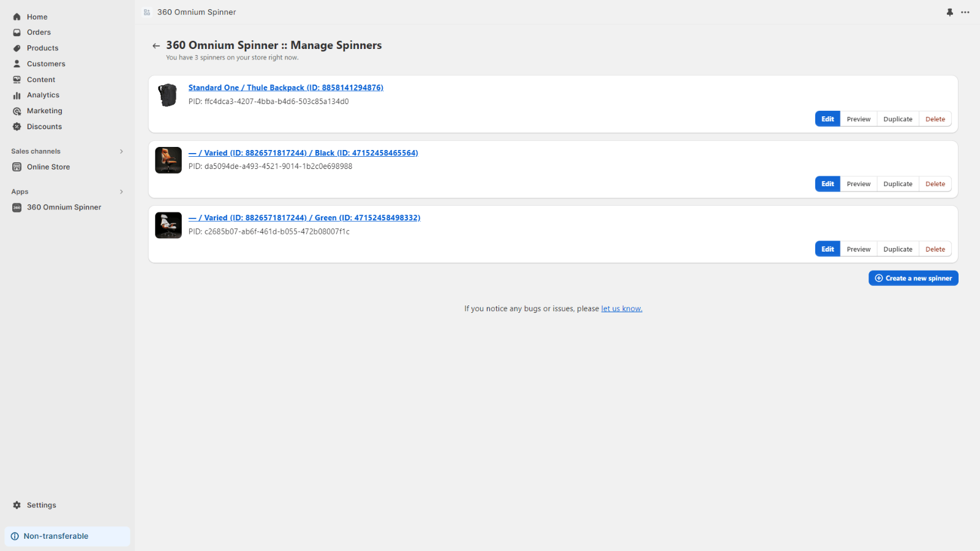Click the Settings gear icon
This screenshot has width=980, height=551.
(x=17, y=505)
